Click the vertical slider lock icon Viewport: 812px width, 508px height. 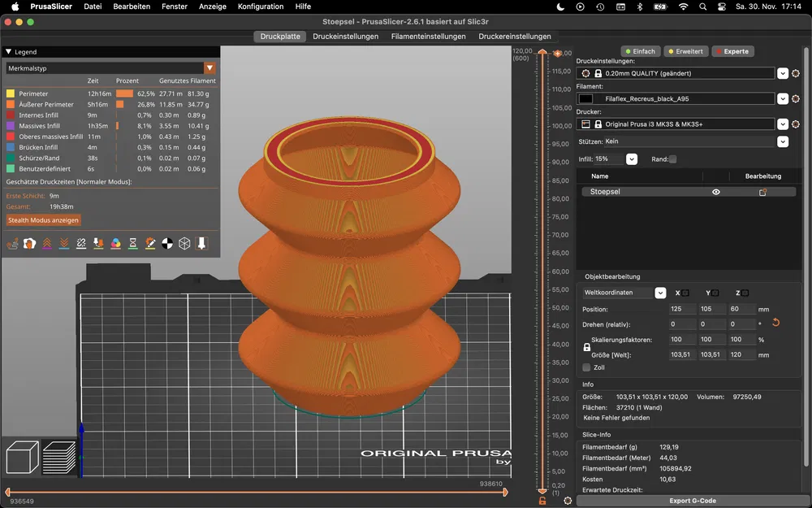(x=542, y=500)
